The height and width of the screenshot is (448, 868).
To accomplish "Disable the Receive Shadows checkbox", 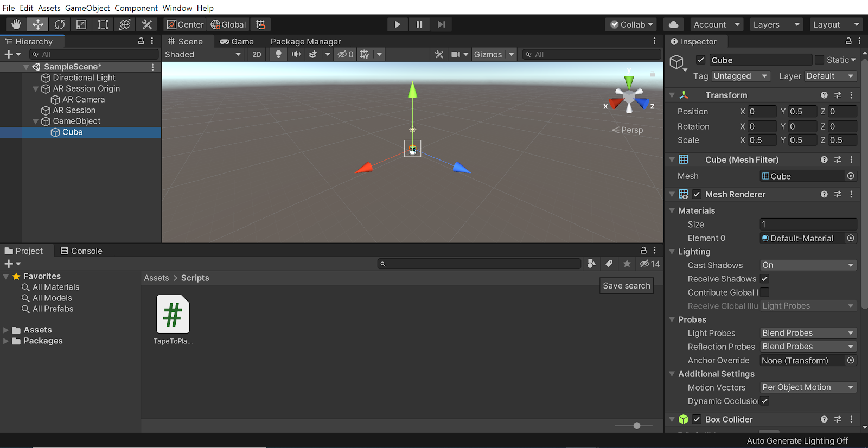I will tap(765, 279).
